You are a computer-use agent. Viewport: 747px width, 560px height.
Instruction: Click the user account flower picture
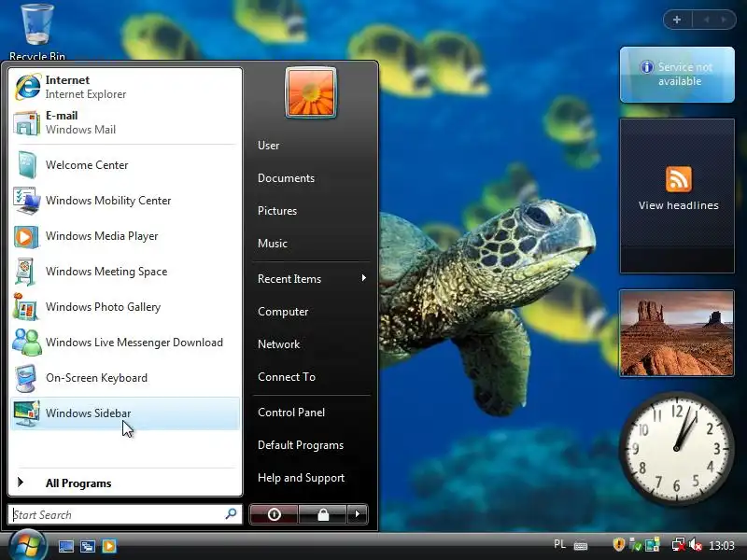311,92
